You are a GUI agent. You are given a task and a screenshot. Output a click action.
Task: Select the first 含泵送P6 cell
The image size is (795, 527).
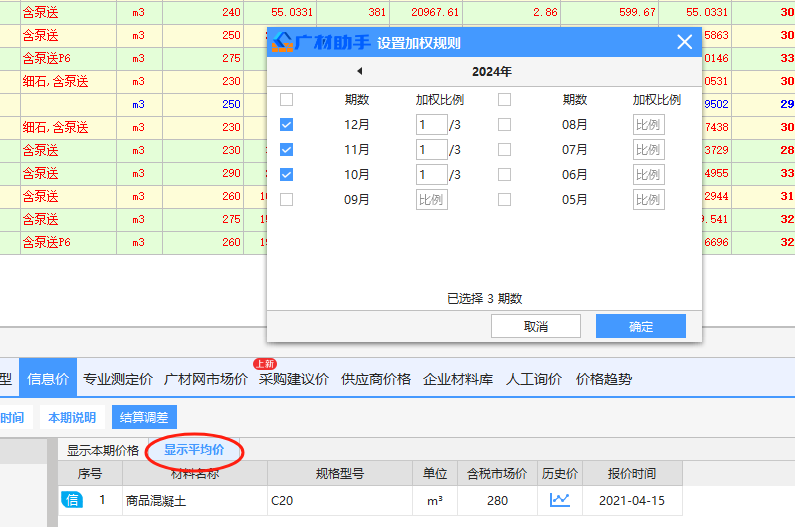pos(68,58)
